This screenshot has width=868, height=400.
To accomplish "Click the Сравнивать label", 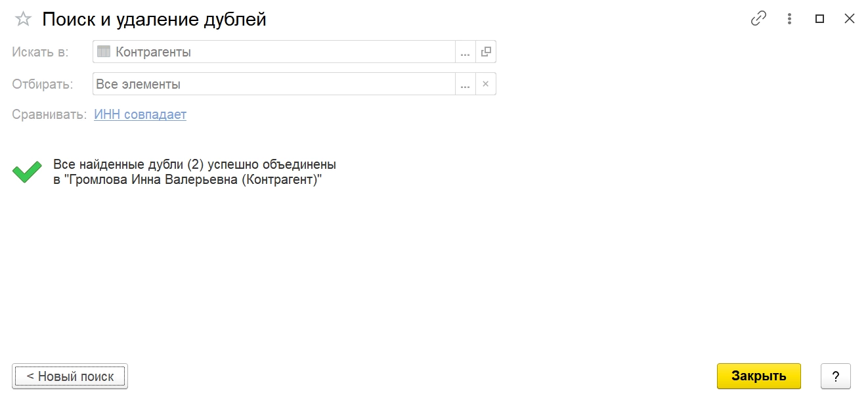I will 49,114.
